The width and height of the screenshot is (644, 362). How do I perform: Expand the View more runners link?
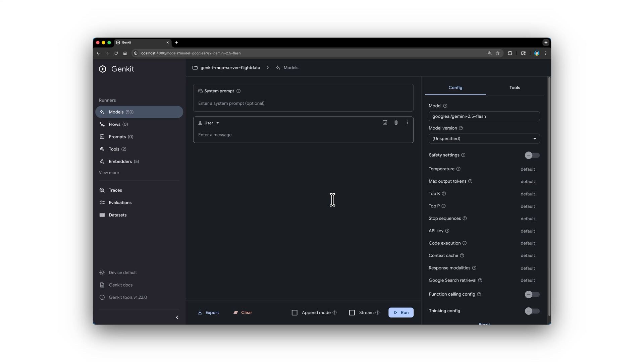click(109, 173)
